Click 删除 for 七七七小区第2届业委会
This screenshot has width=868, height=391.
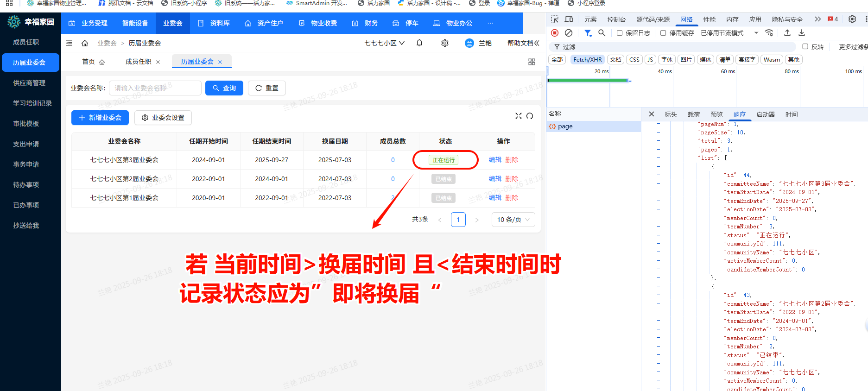point(512,179)
